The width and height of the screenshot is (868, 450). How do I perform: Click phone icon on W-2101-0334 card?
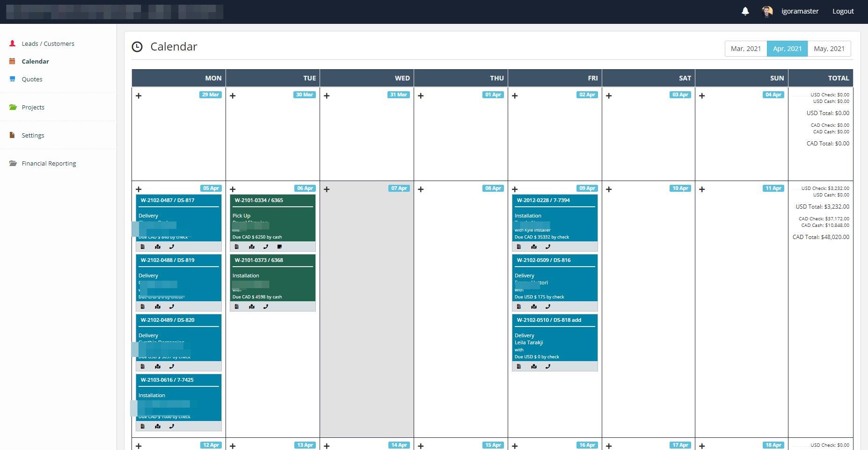point(266,247)
